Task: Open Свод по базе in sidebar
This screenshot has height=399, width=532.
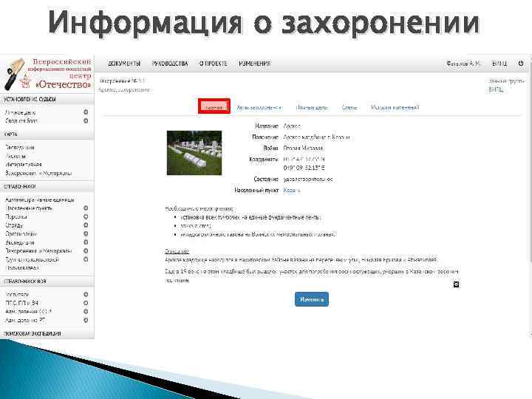Action: click(x=21, y=120)
